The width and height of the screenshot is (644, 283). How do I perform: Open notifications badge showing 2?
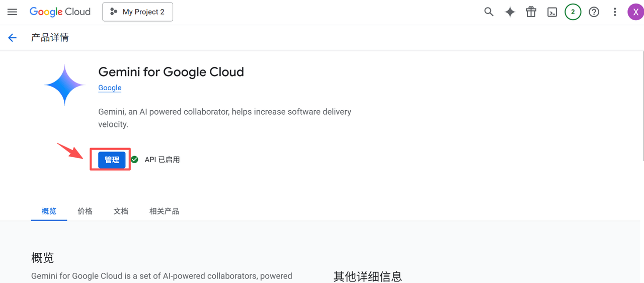point(573,12)
